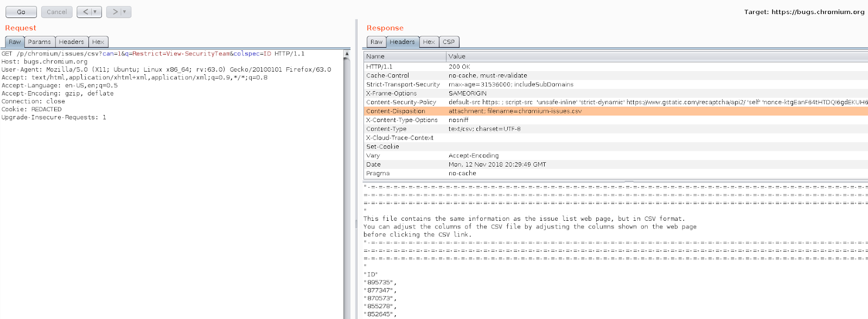868x319 pixels.
Task: Select the Response Headers tab
Action: [x=402, y=42]
